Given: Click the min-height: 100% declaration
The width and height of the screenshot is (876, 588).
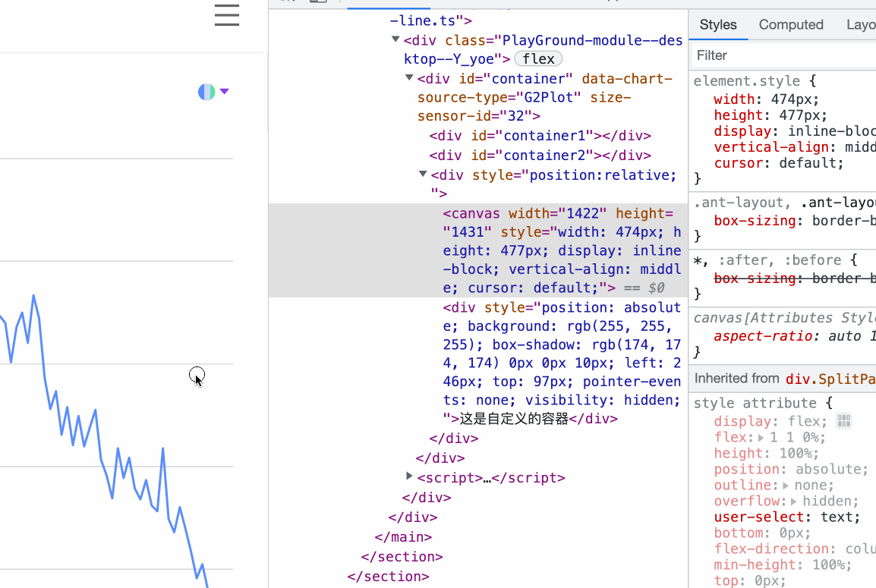Looking at the screenshot, I should [x=783, y=564].
